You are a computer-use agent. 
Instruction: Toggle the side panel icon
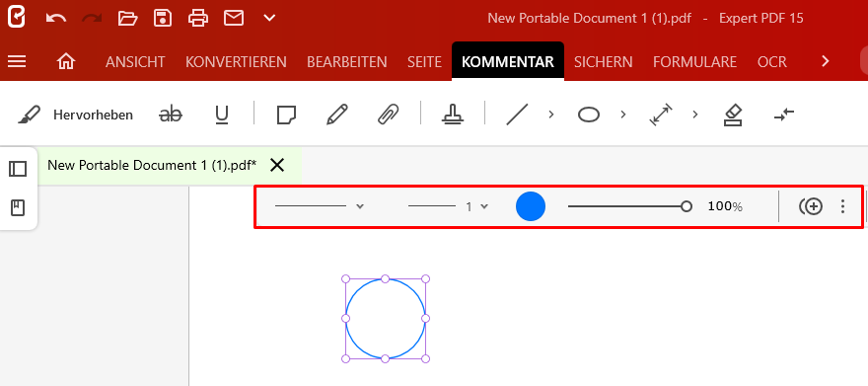18,169
